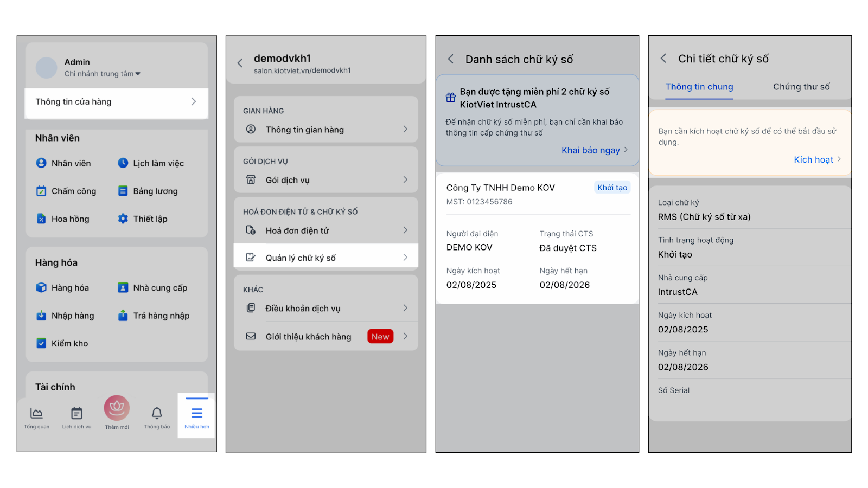Click the red New badge
The image size is (868, 488).
point(380,337)
